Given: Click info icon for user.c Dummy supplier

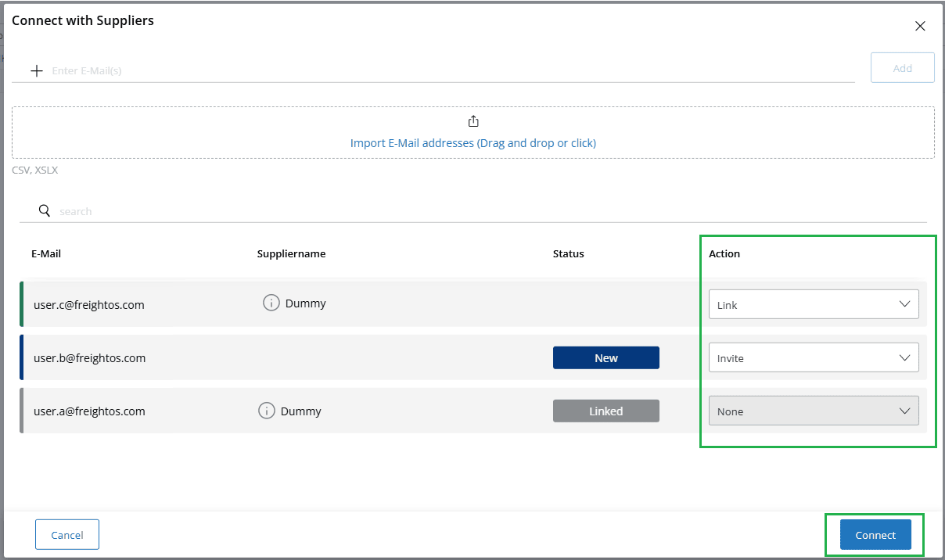Looking at the screenshot, I should 271,303.
